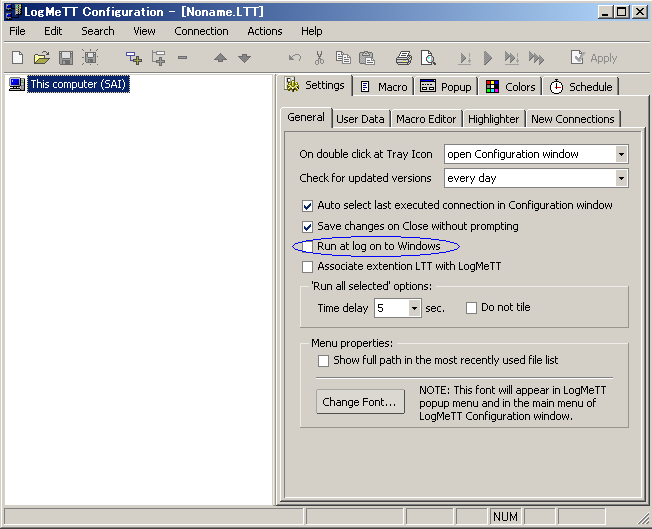652x529 pixels.
Task: Click the Save floppy disk icon
Action: (x=66, y=58)
